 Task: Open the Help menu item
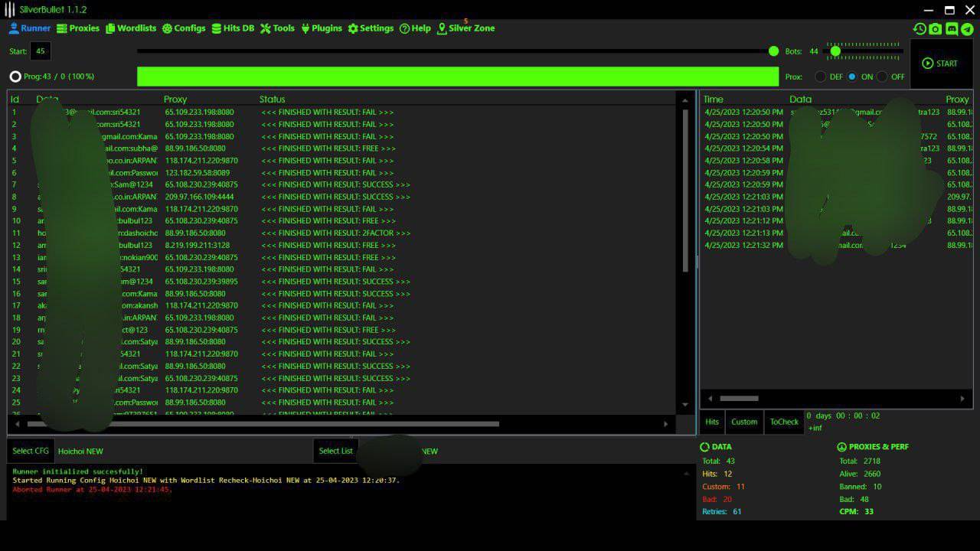(415, 28)
